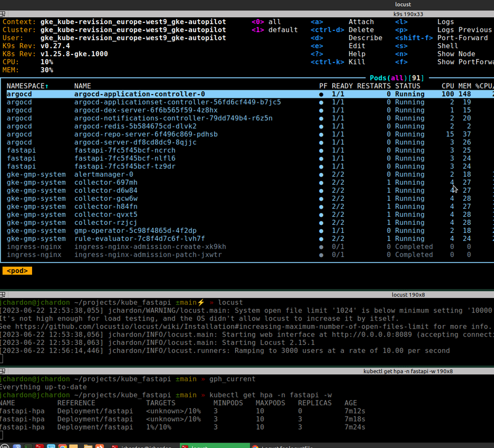Click the READY column header
Image resolution: width=494 pixels, height=448 pixels.
pos(342,86)
